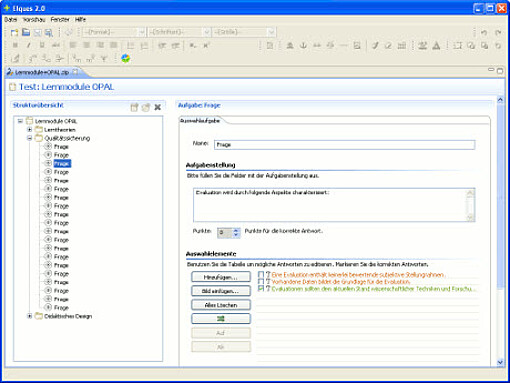Click the superscript icon
510x383 pixels.
tap(206, 45)
